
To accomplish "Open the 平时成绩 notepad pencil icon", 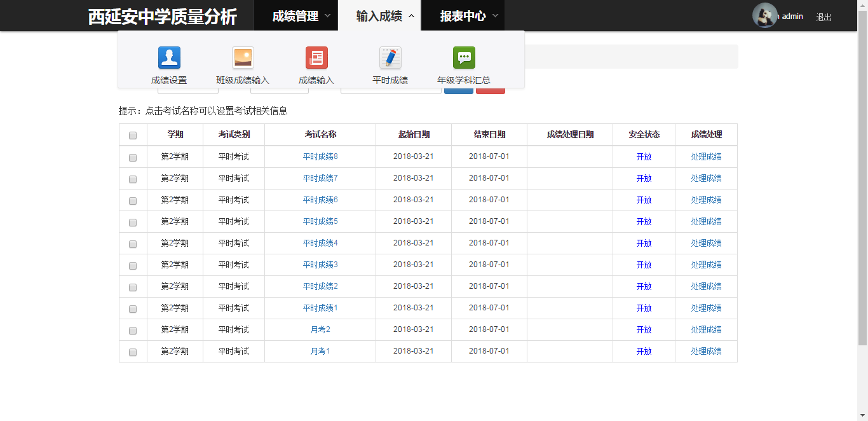I will [390, 58].
